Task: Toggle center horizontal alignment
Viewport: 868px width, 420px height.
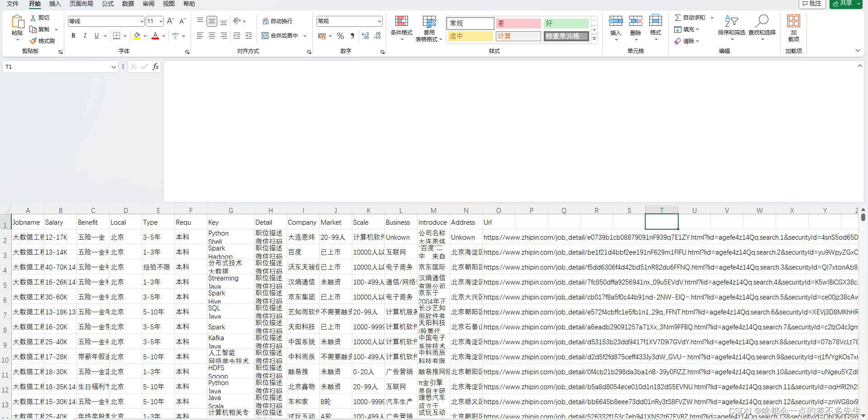Action: click(x=211, y=35)
